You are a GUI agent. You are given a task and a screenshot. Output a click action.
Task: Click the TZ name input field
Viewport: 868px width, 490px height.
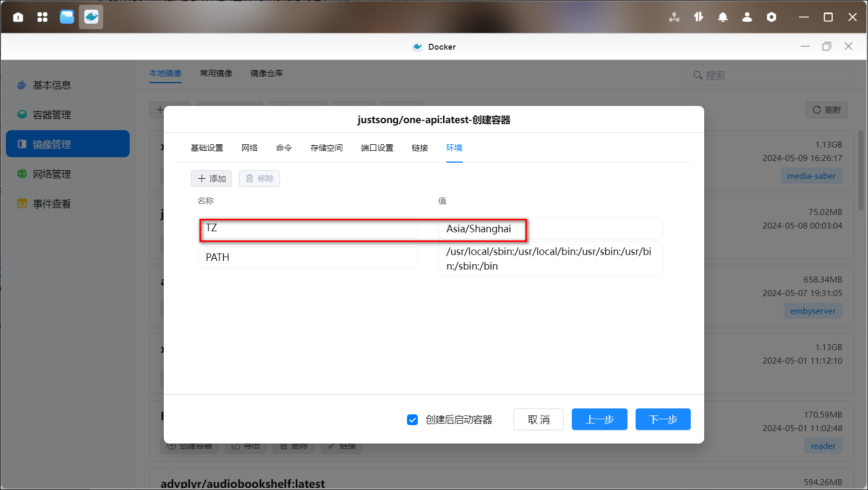click(308, 229)
